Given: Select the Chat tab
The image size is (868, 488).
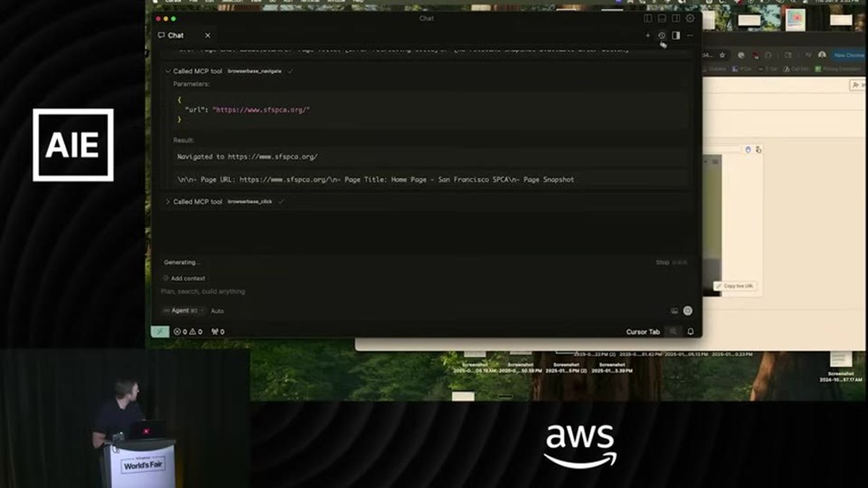Looking at the screenshot, I should (176, 35).
